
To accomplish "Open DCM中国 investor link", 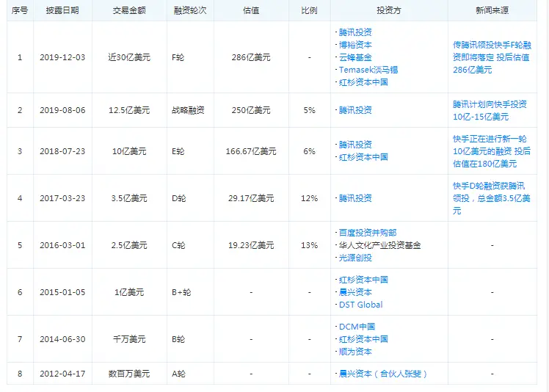I will tap(357, 327).
